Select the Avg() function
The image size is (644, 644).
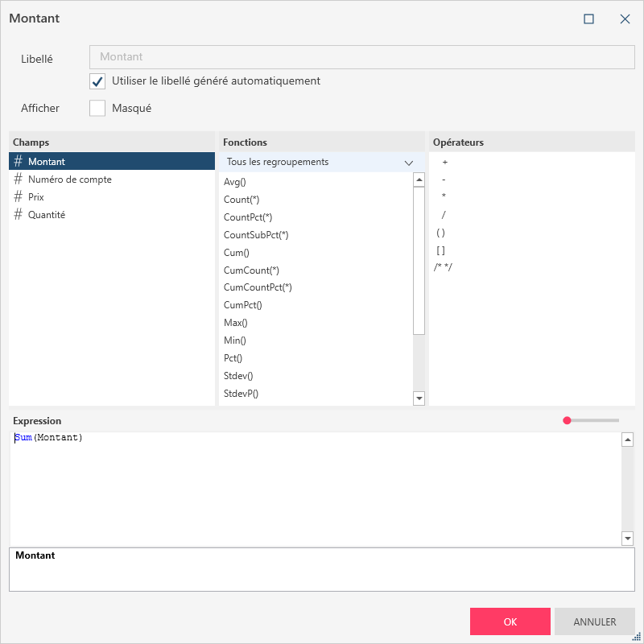pos(236,182)
